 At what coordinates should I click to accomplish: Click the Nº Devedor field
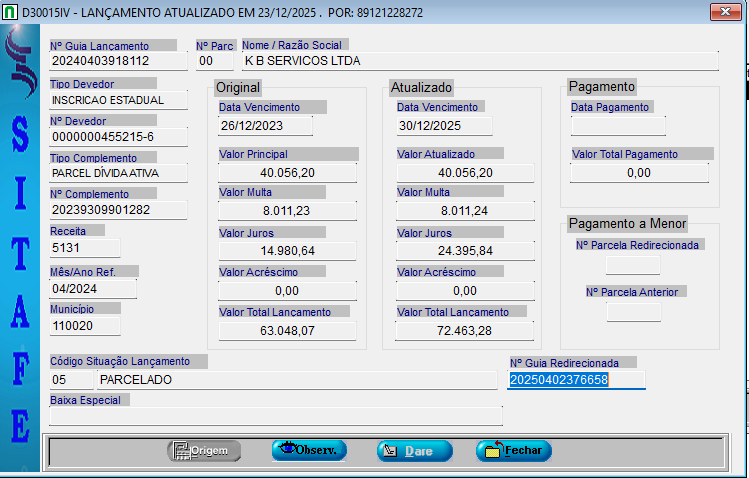click(118, 137)
